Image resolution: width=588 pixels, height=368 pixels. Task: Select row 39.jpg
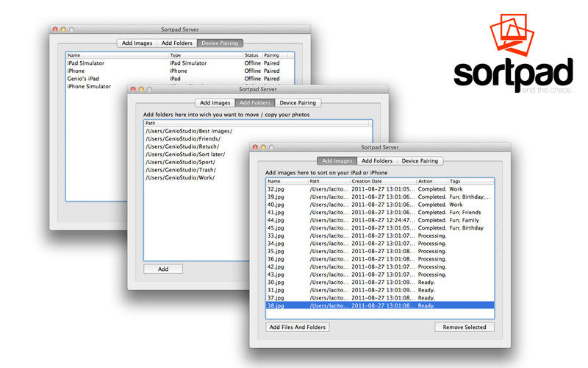[380, 197]
